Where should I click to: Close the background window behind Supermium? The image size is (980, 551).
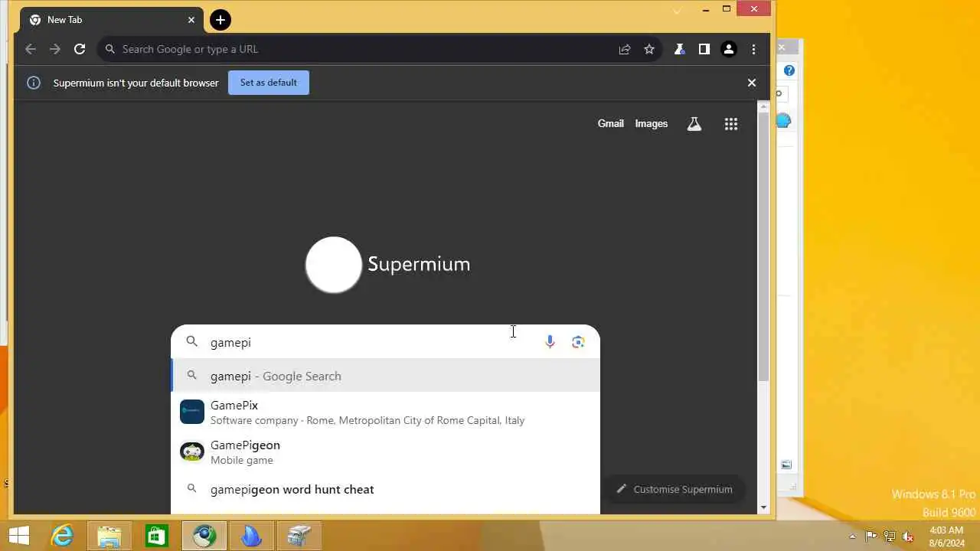click(x=782, y=47)
